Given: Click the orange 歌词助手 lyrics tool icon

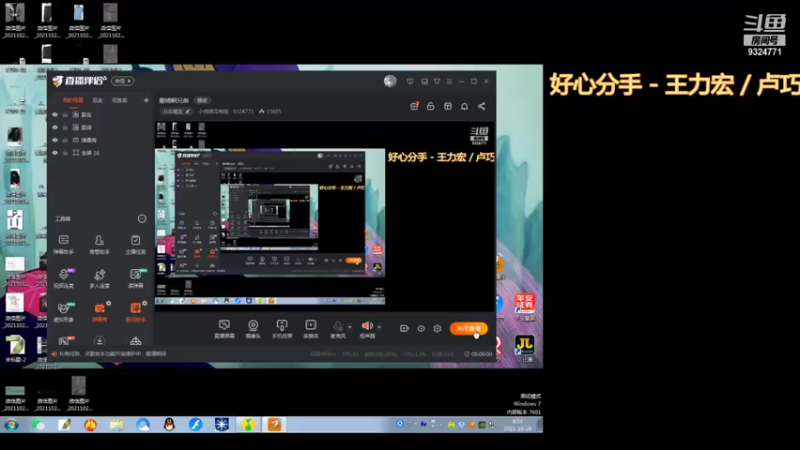Looking at the screenshot, I should click(135, 308).
